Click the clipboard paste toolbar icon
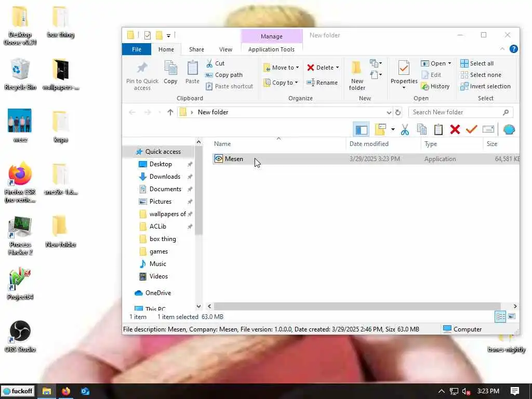 pyautogui.click(x=438, y=129)
